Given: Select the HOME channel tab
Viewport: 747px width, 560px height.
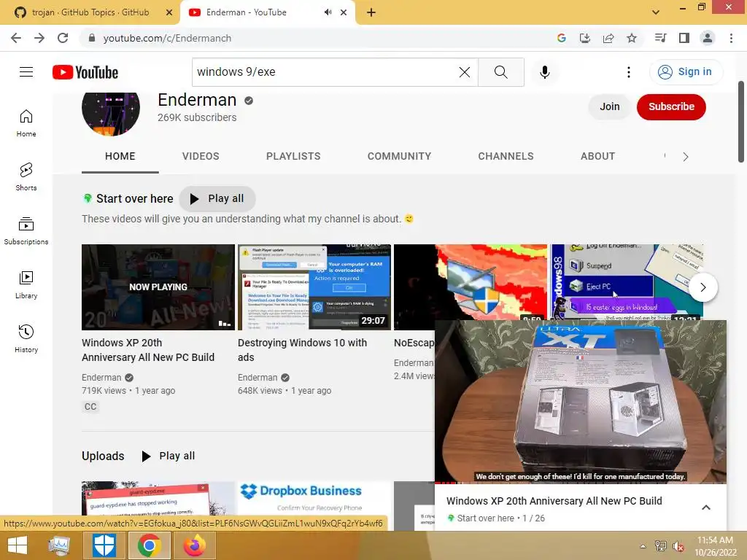Looking at the screenshot, I should tap(120, 157).
